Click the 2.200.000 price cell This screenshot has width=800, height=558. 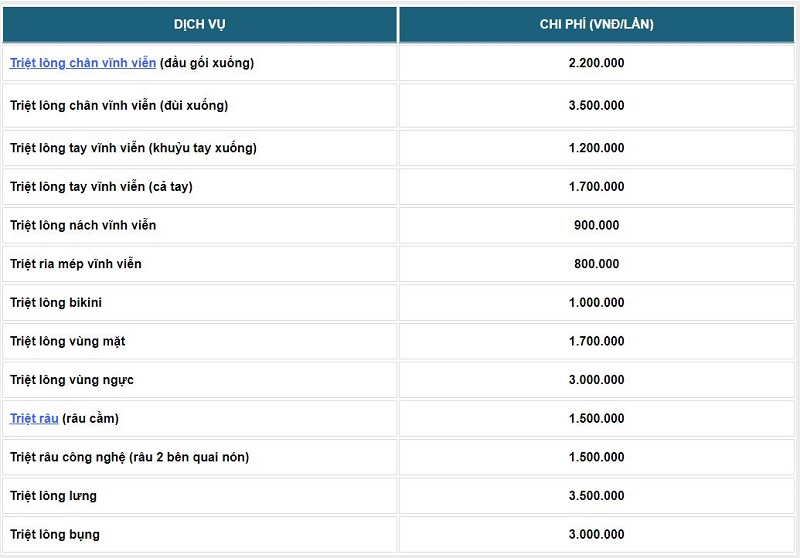coord(596,63)
